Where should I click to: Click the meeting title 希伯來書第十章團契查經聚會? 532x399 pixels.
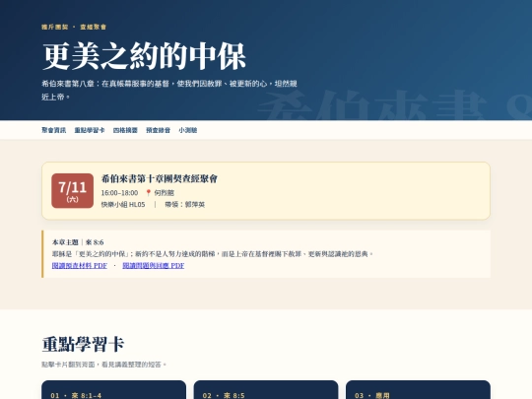(x=160, y=178)
